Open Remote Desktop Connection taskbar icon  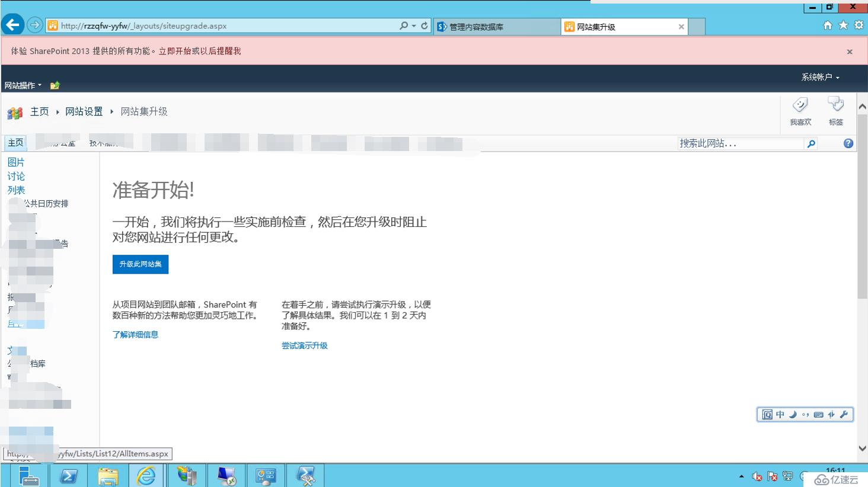click(226, 476)
